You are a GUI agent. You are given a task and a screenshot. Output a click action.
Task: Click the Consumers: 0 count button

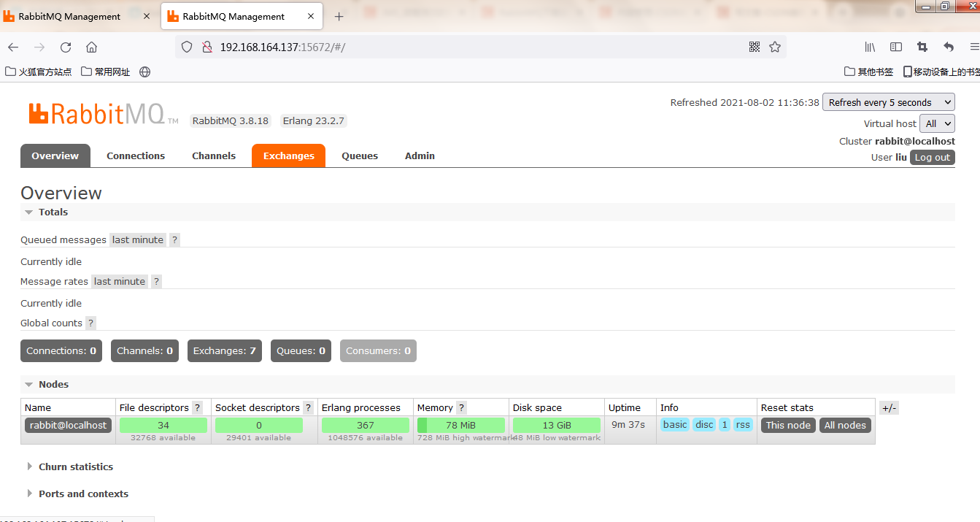click(378, 350)
